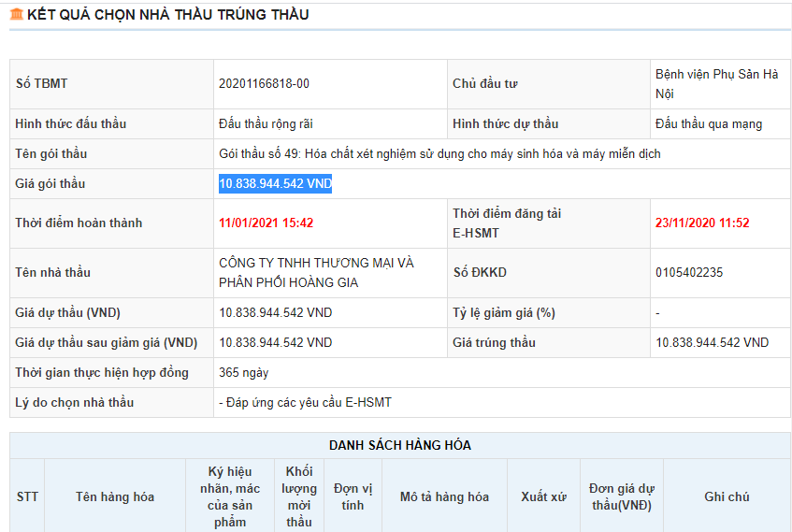Image resolution: width=792 pixels, height=532 pixels.
Task: Select the amount in the 'sau giảm giá' row
Action: [x=275, y=342]
